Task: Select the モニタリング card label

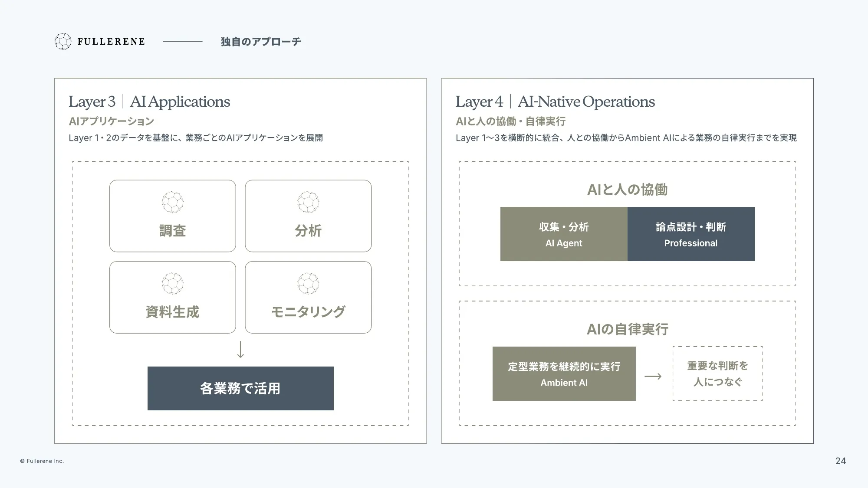Action: coord(308,312)
